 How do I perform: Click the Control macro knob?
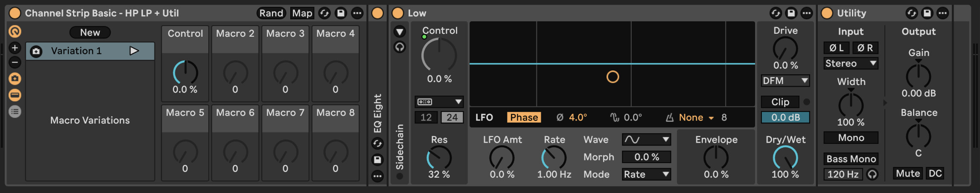coord(185,73)
